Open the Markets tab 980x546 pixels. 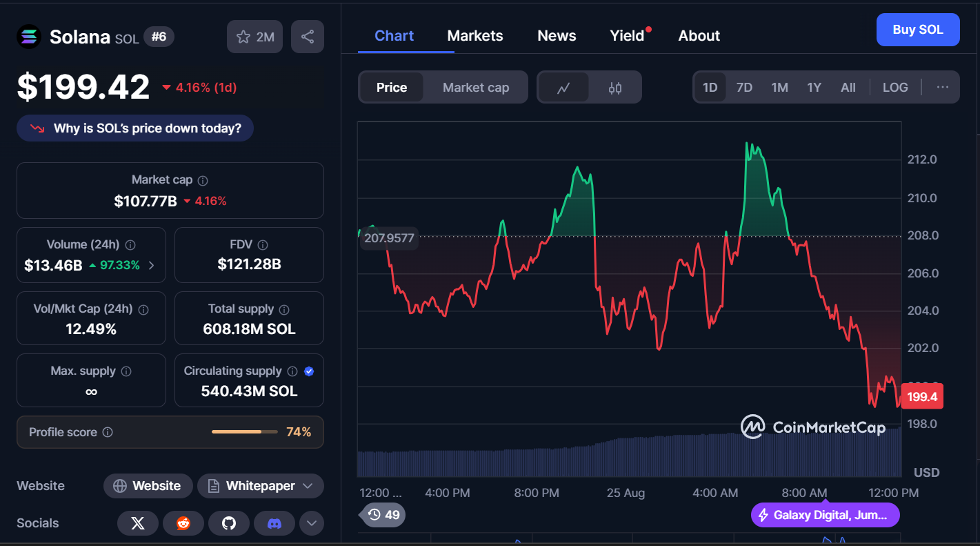click(x=475, y=36)
